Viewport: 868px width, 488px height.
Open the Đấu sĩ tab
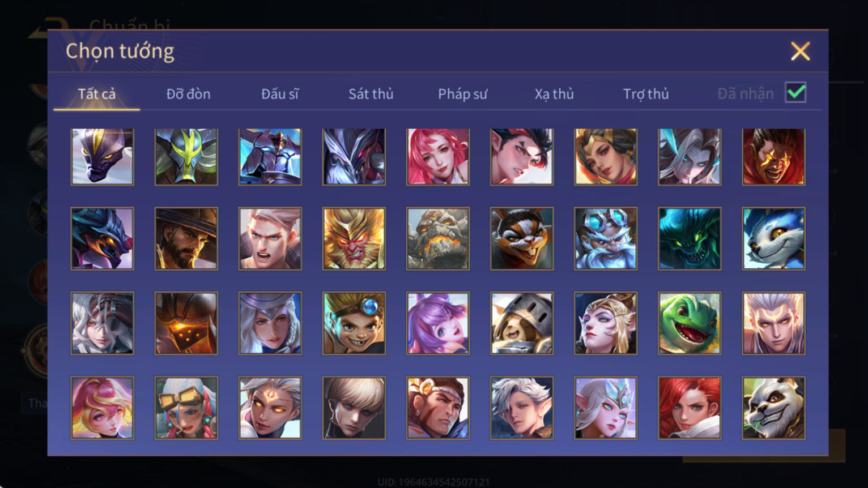[x=280, y=94]
